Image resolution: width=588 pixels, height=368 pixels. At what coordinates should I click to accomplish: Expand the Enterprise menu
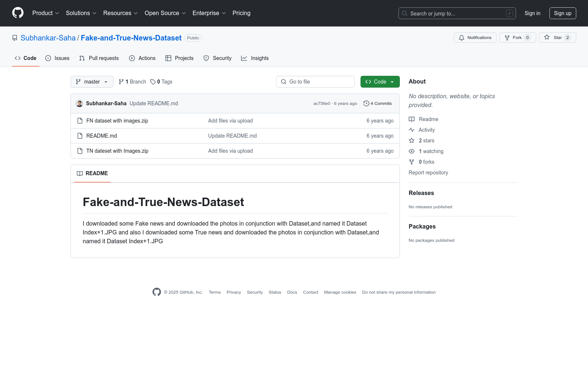[x=209, y=13]
